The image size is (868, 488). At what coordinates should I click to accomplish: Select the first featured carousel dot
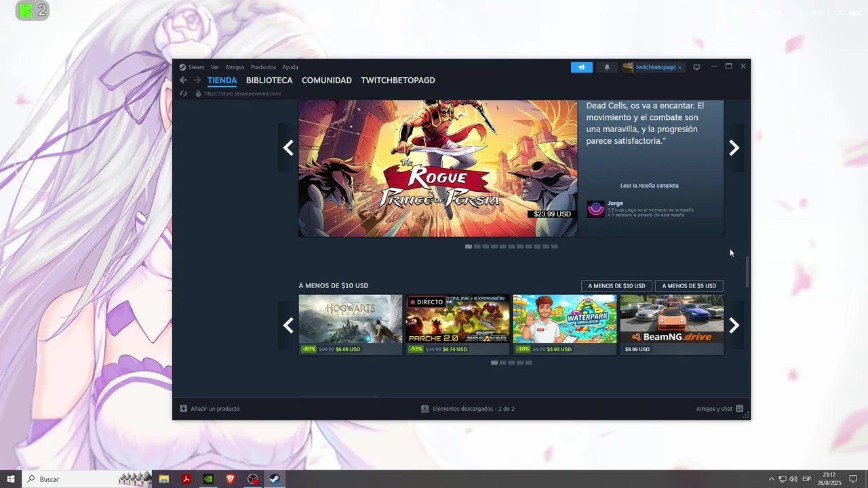click(469, 247)
